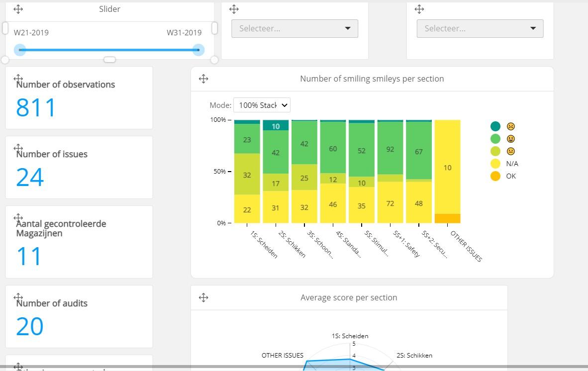The image size is (588, 371).
Task: Click the 48 segment in 5S+2: Secu bar
Action: pyautogui.click(x=419, y=203)
